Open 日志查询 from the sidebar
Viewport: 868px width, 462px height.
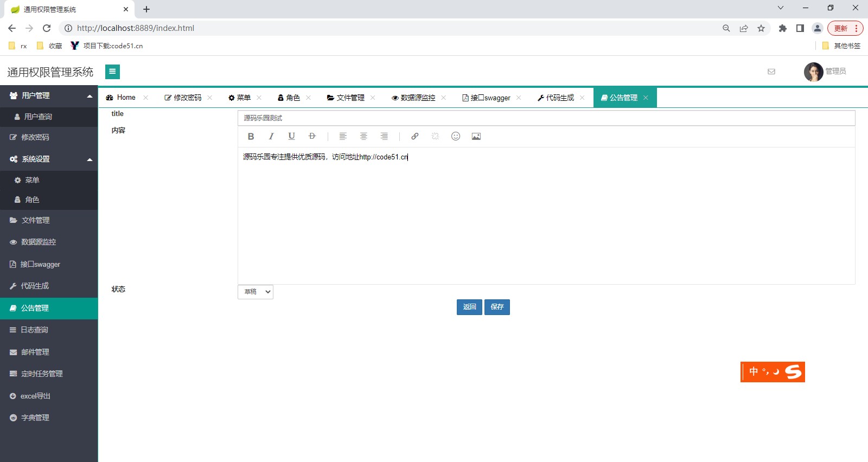(35, 330)
